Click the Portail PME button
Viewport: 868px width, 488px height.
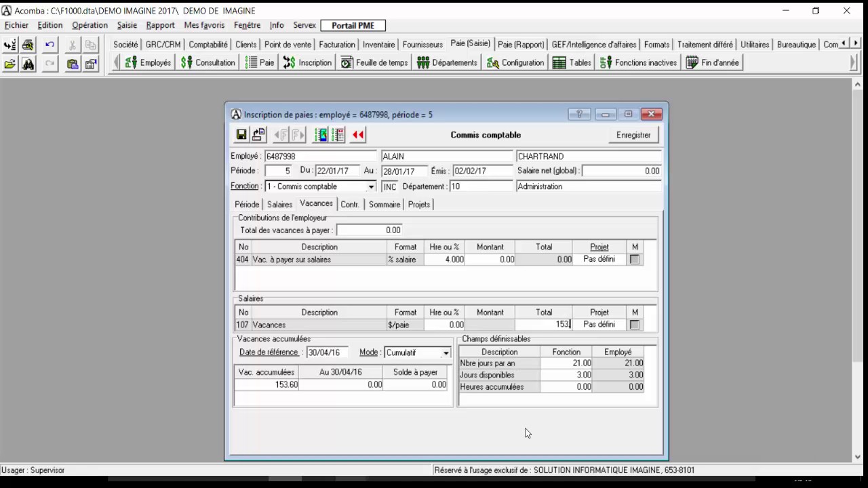click(353, 26)
